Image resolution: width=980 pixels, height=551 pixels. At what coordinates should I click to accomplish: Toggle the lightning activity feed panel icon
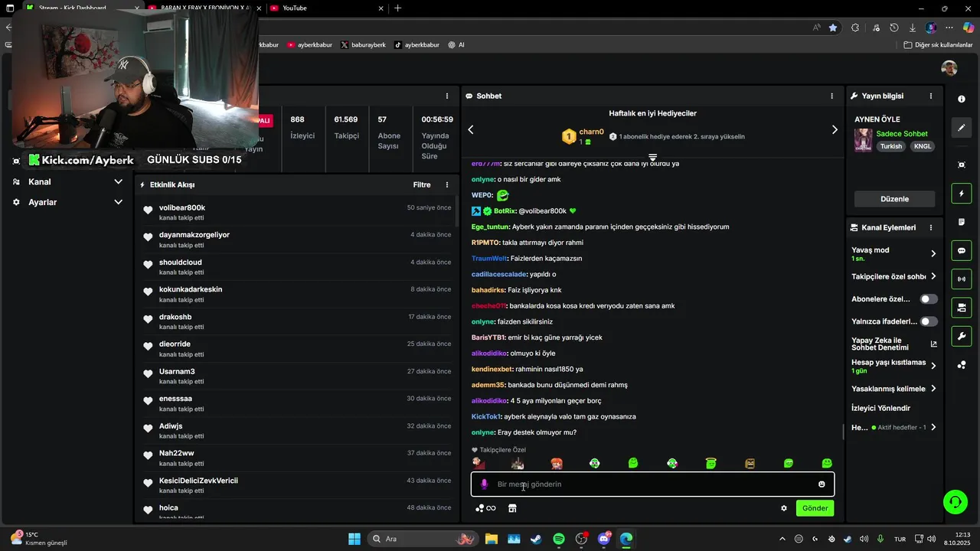pyautogui.click(x=962, y=194)
